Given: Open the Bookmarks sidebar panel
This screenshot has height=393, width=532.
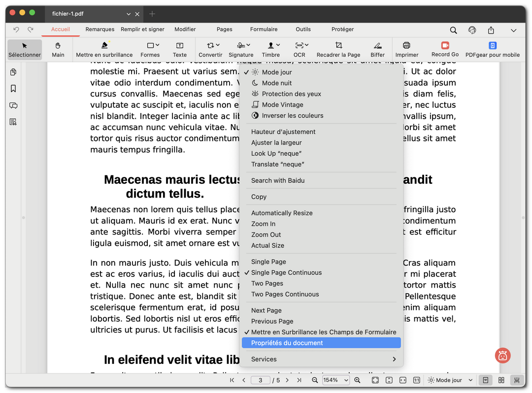Looking at the screenshot, I should 13,89.
